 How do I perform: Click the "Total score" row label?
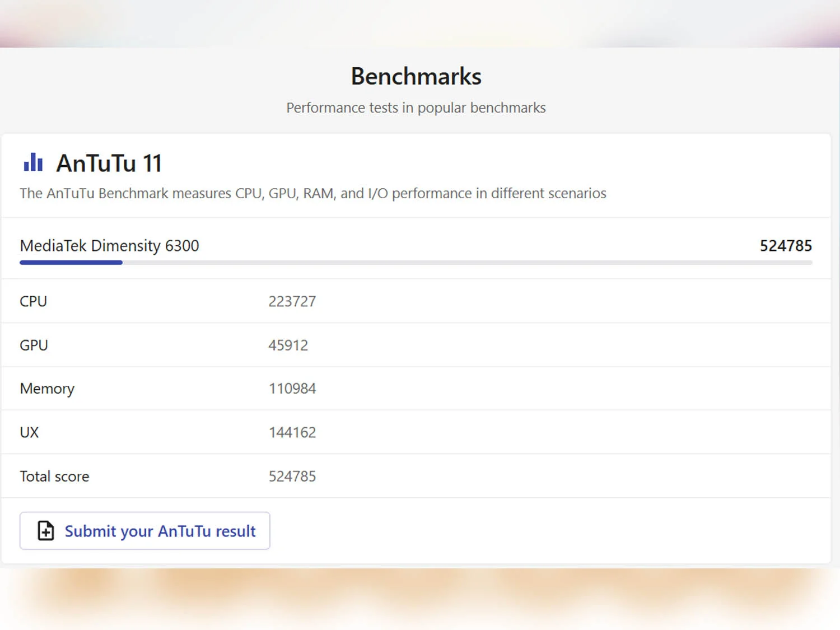[54, 476]
